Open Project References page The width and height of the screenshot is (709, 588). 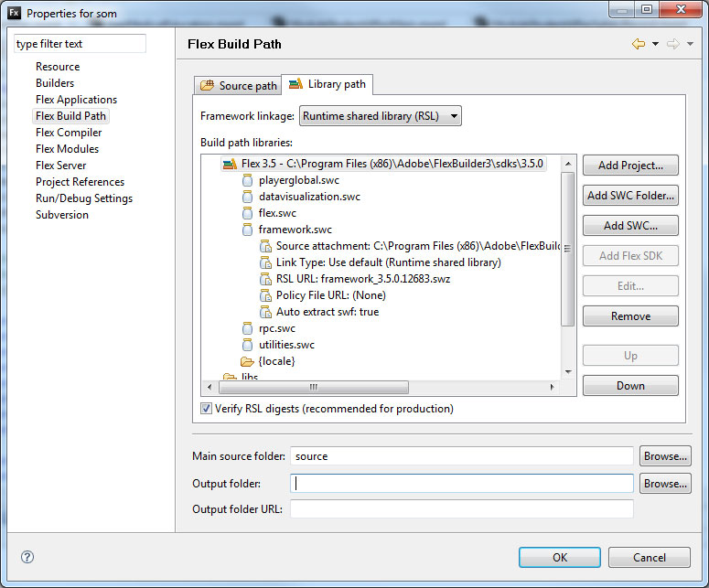80,182
